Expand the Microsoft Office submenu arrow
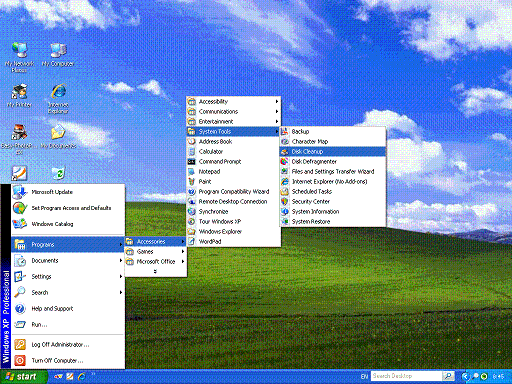The height and width of the screenshot is (384, 512). (183, 261)
